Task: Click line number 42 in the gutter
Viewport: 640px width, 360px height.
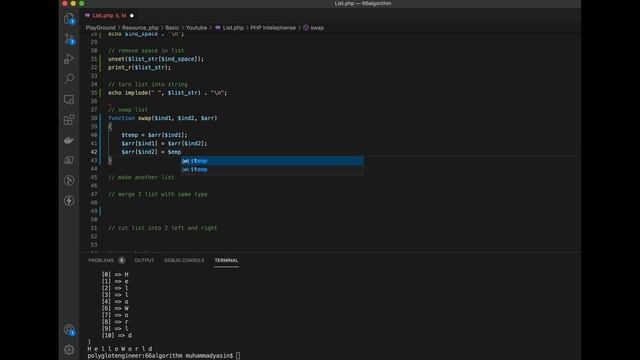Action: [94, 152]
